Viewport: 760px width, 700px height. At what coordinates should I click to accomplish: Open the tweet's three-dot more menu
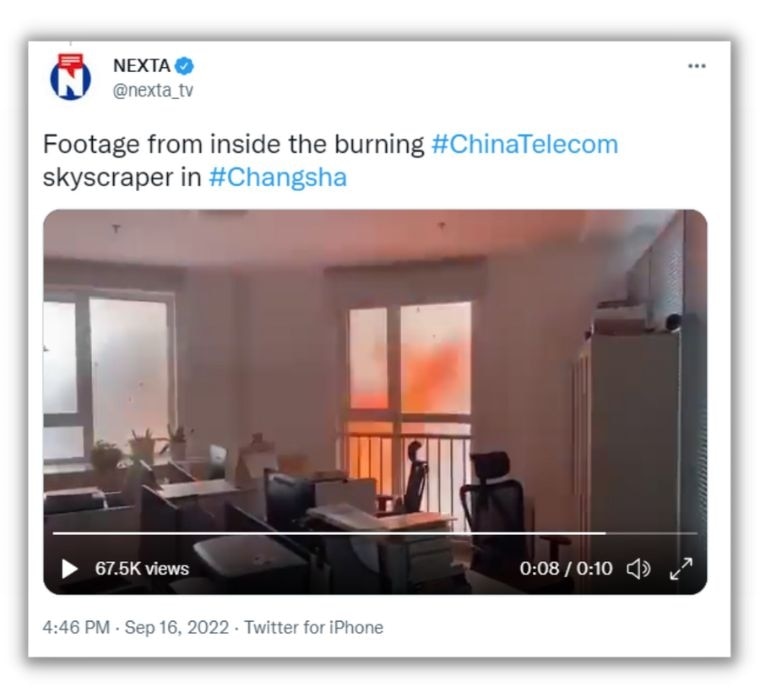(x=697, y=66)
